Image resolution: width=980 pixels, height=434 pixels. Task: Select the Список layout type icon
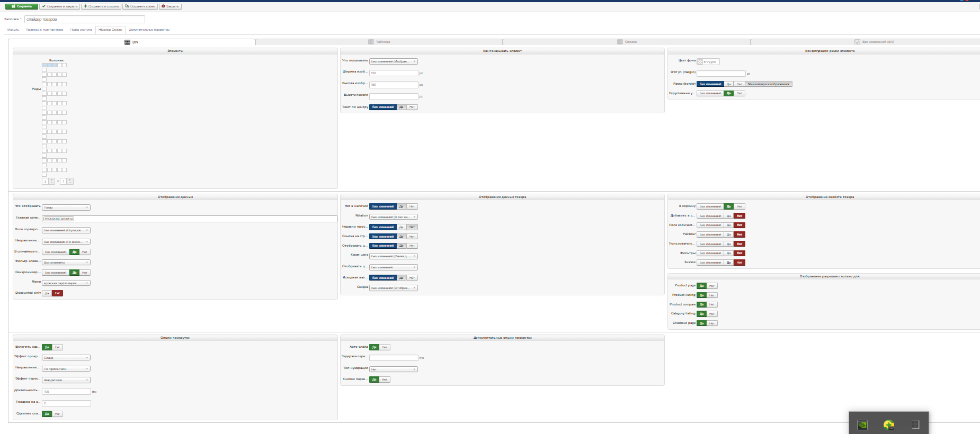pyautogui.click(x=620, y=42)
